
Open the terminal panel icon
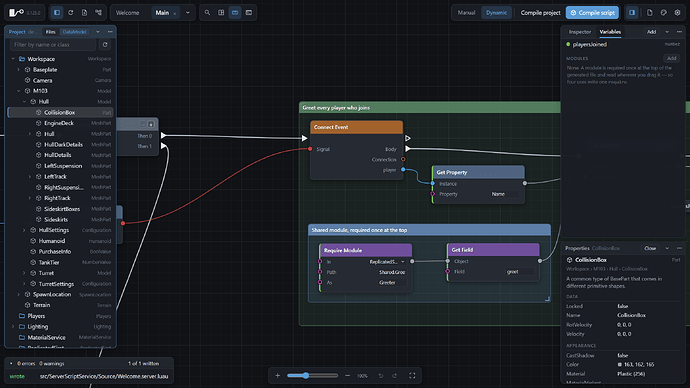tap(249, 13)
